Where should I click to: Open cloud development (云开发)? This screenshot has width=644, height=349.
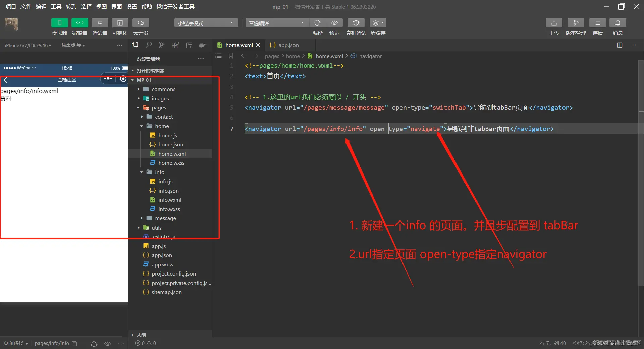pyautogui.click(x=141, y=23)
